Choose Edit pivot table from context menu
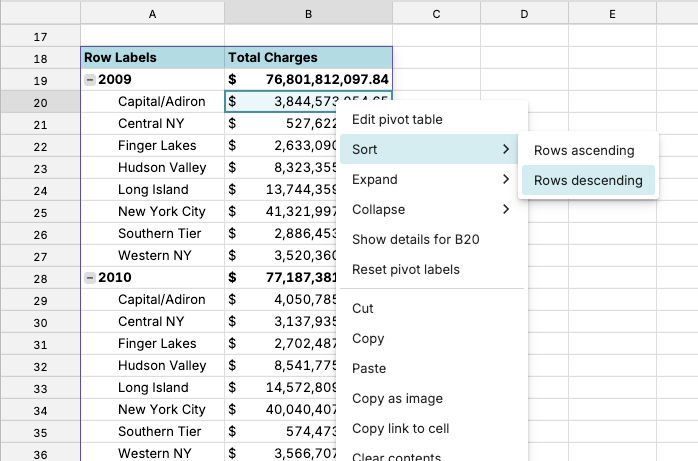The width and height of the screenshot is (698, 461). [432, 119]
